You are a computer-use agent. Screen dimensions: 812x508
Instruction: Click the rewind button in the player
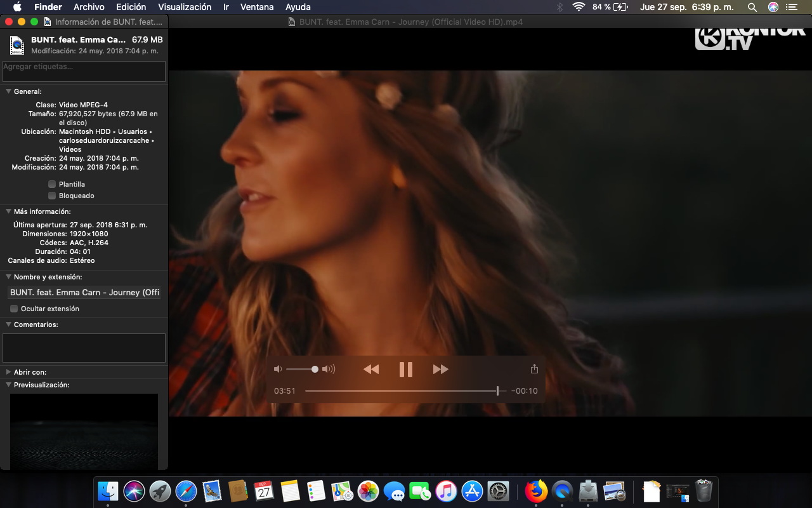tap(371, 369)
